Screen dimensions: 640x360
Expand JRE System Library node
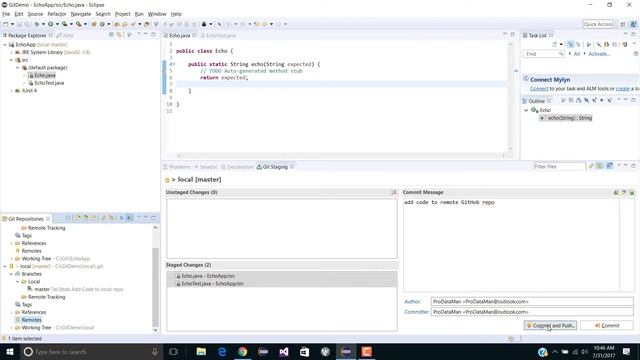(11, 52)
